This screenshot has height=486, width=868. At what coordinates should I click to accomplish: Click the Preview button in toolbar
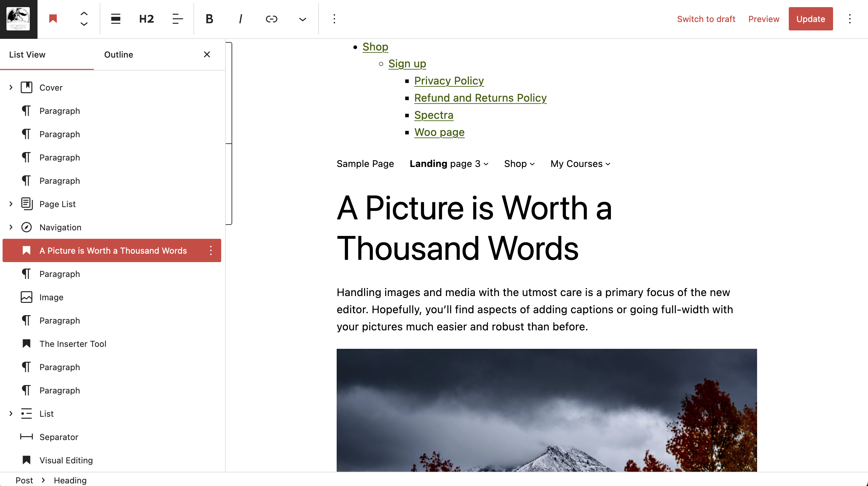pos(763,18)
